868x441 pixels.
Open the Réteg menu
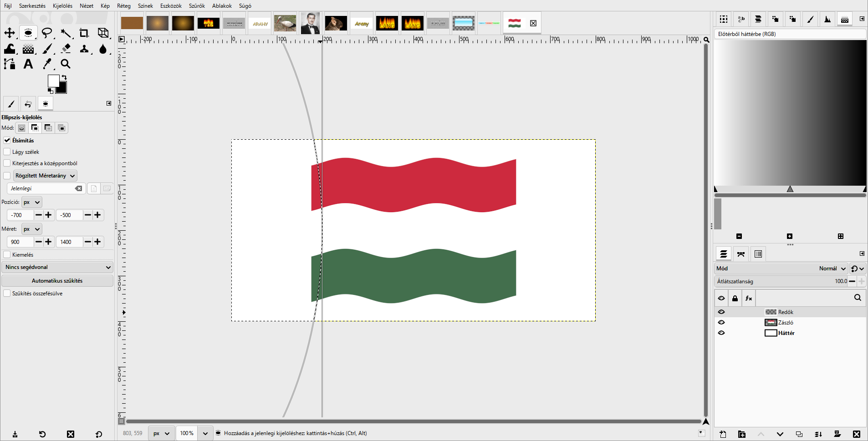124,6
